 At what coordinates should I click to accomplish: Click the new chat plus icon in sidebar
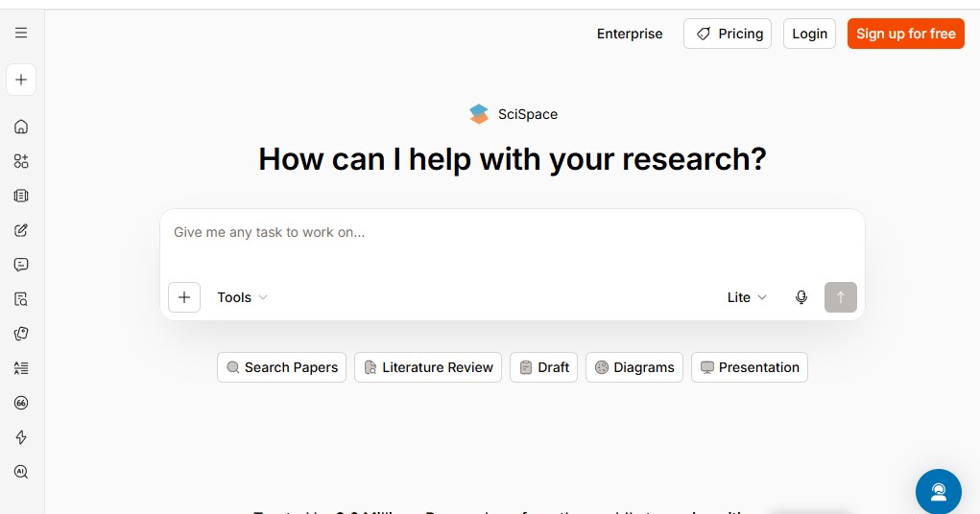click(21, 80)
